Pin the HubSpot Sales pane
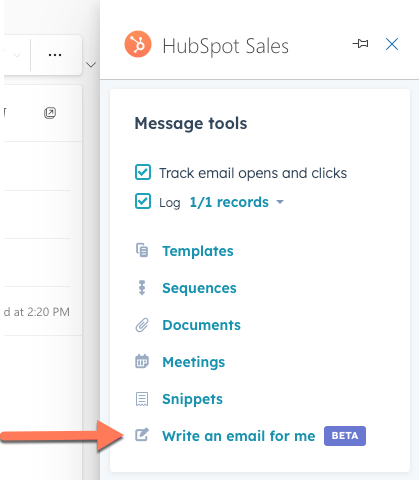The width and height of the screenshot is (419, 480). click(x=360, y=44)
